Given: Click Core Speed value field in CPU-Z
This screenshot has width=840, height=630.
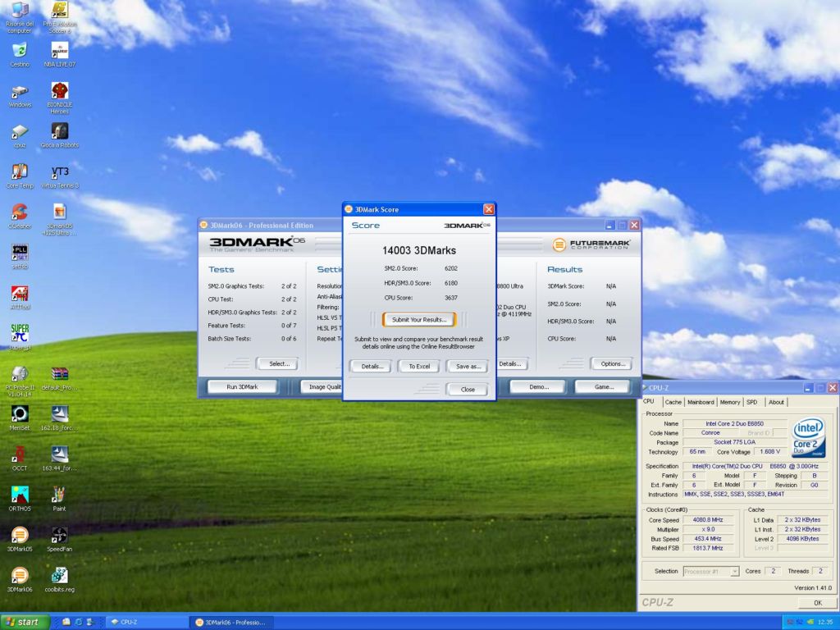Looking at the screenshot, I should pos(708,520).
